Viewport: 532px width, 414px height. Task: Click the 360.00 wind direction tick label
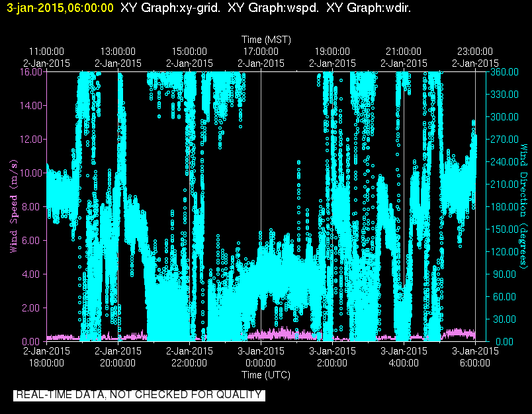click(x=504, y=72)
